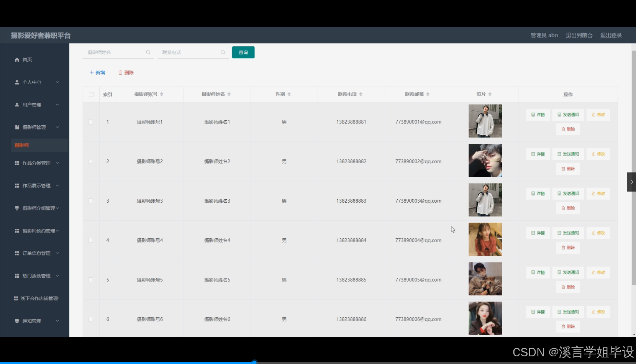The width and height of the screenshot is (636, 364).
Task: Click 修改 button for row 6
Action: coord(598,312)
